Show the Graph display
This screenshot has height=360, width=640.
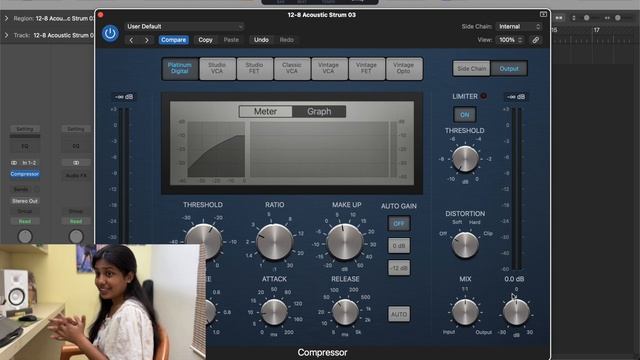(319, 111)
